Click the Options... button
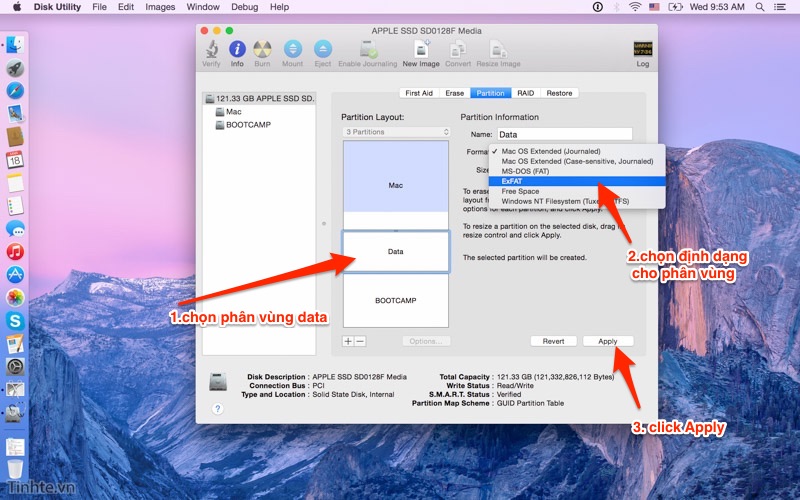Image resolution: width=800 pixels, height=500 pixels. [426, 341]
